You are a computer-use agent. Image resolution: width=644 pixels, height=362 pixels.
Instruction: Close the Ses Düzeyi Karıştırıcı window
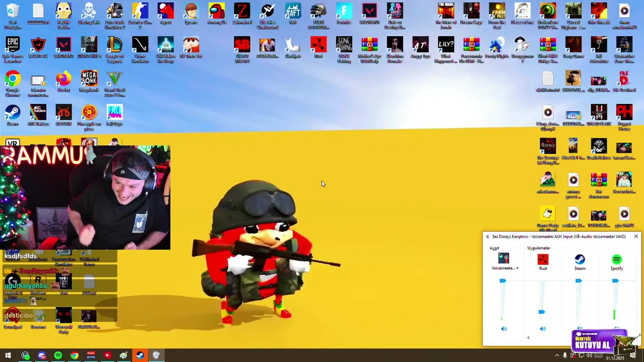tap(636, 236)
